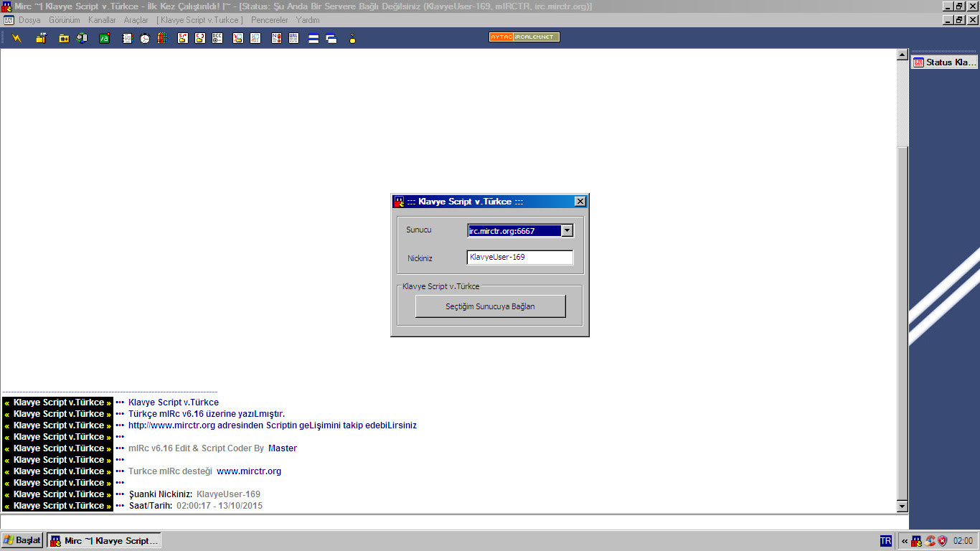Click the mIRC tray icon
Viewport: 980px width, 551px height.
tap(916, 541)
